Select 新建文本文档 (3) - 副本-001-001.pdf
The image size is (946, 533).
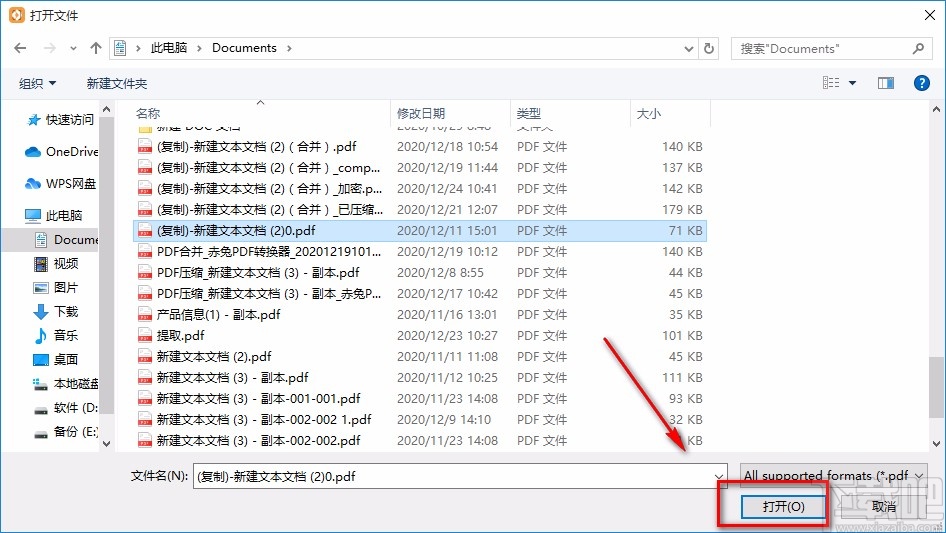(x=420, y=398)
